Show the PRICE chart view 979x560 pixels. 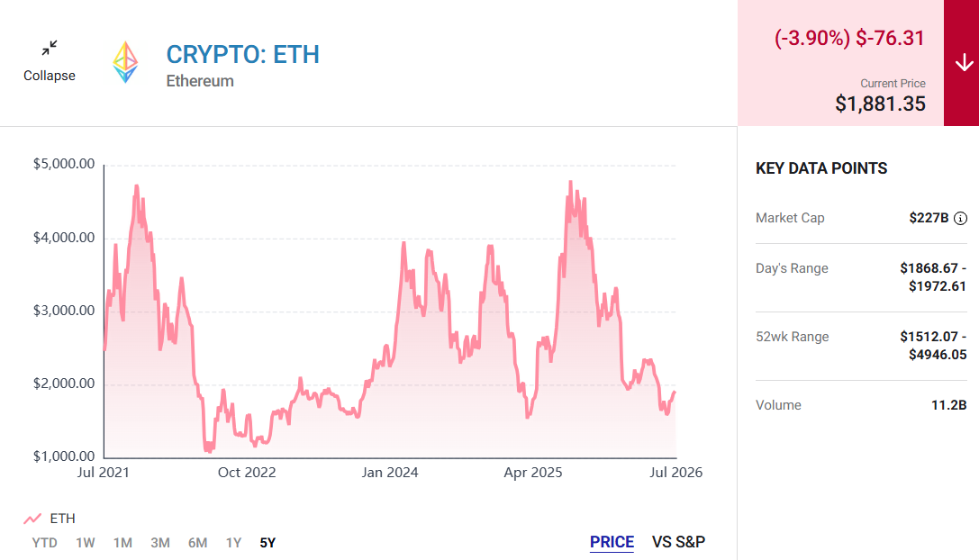tap(612, 542)
